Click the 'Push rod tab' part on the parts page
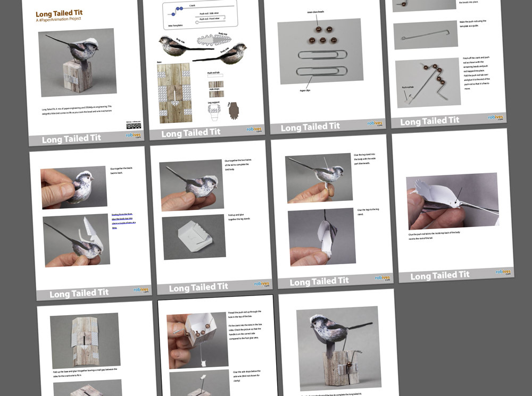This screenshot has width=532, height=396. pos(215,74)
